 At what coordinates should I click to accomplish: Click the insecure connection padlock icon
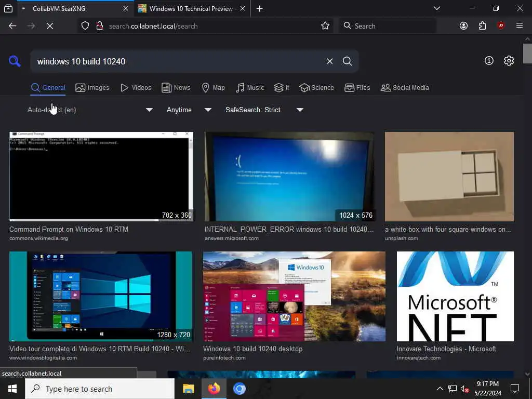(x=99, y=26)
